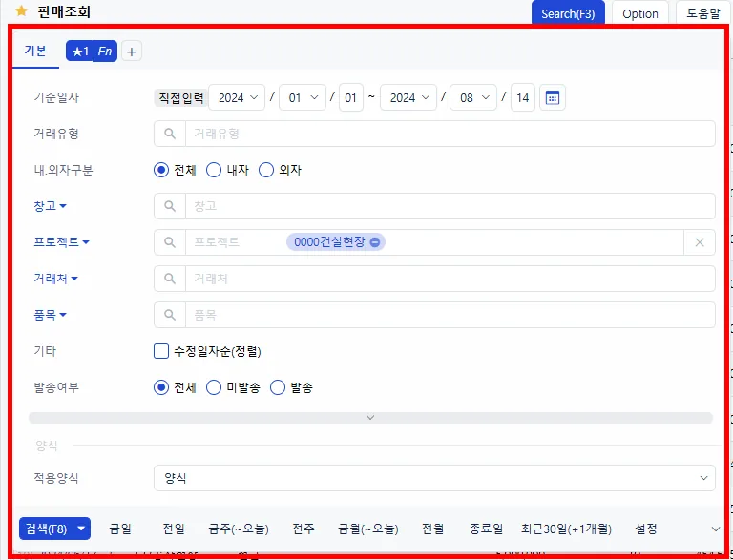
Task: Expand more search conditions chevron bar
Action: coord(370,418)
